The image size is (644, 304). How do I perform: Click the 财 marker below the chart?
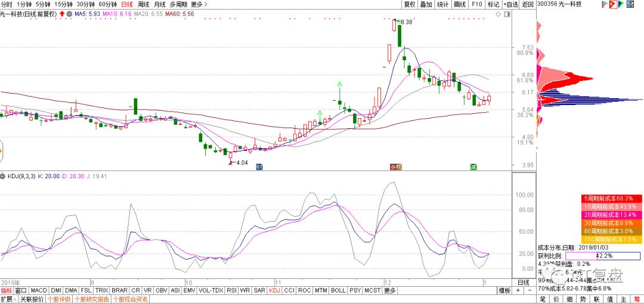point(259,166)
